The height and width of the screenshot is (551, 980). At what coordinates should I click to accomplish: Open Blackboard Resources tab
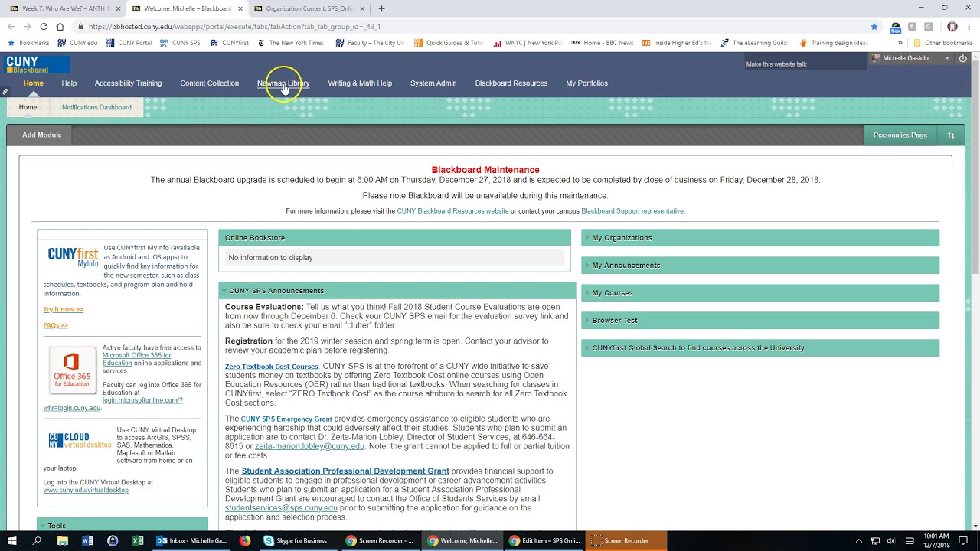coord(511,83)
